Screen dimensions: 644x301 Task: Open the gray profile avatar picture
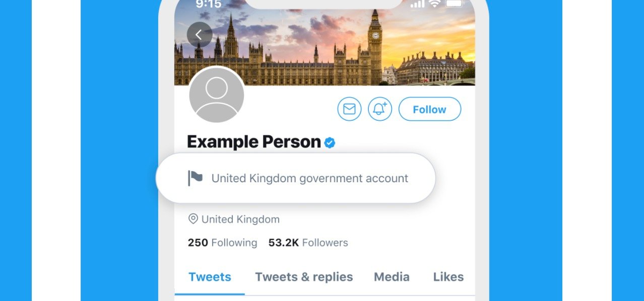coord(217,95)
